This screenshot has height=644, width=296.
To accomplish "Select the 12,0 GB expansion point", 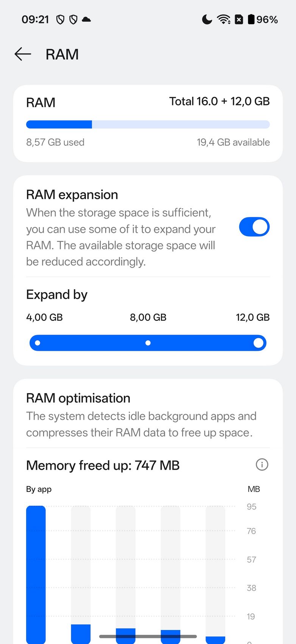I will (259, 343).
